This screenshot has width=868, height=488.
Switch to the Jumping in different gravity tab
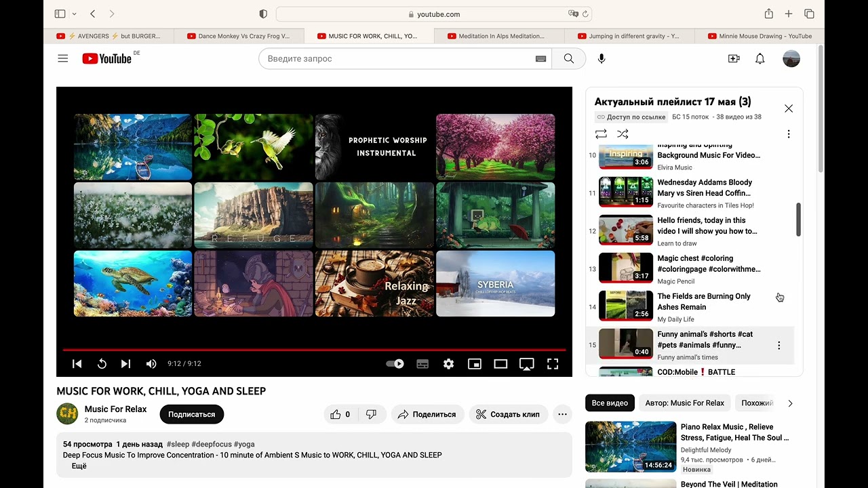click(629, 36)
